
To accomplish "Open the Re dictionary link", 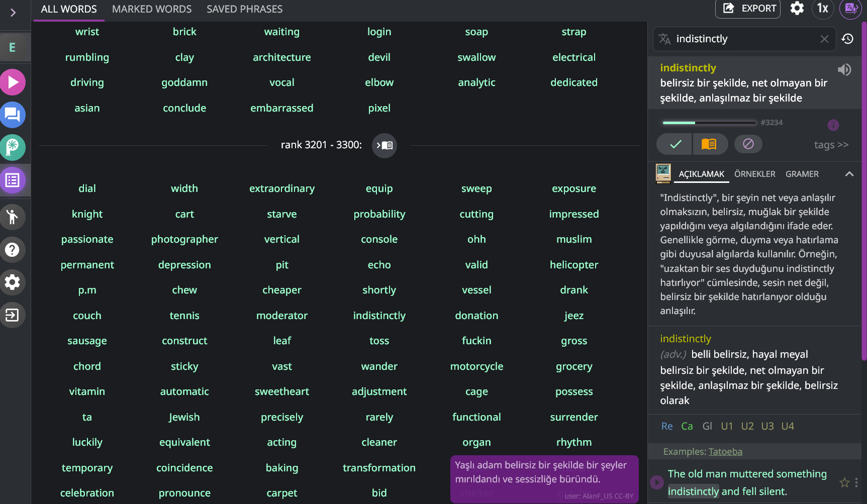I will click(x=667, y=426).
